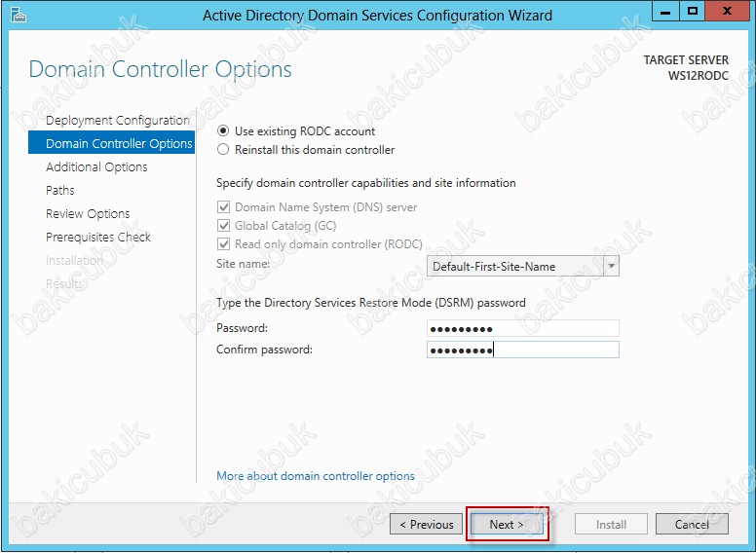This screenshot has height=553, width=756.
Task: Click the DSRM Password field
Action: pos(523,328)
